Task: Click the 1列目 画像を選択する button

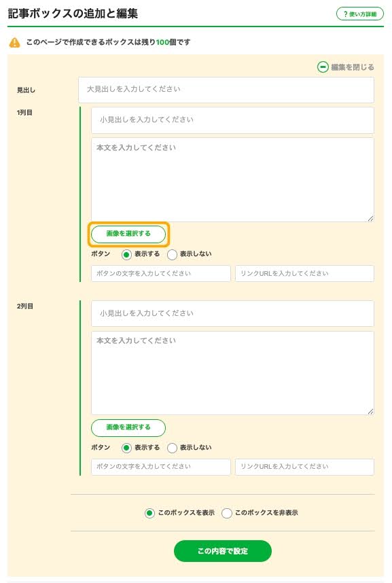Action: (x=128, y=234)
